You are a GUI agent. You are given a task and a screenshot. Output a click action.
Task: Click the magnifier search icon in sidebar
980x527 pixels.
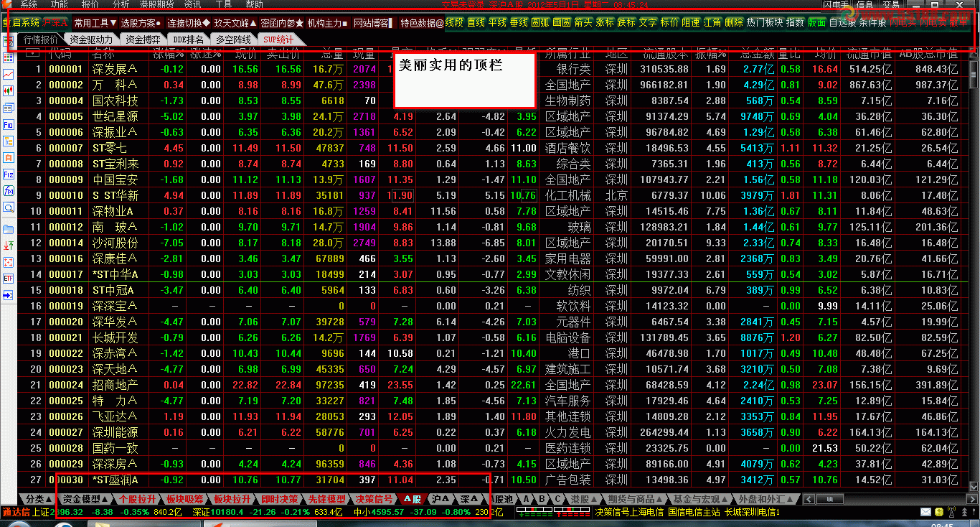point(8,207)
